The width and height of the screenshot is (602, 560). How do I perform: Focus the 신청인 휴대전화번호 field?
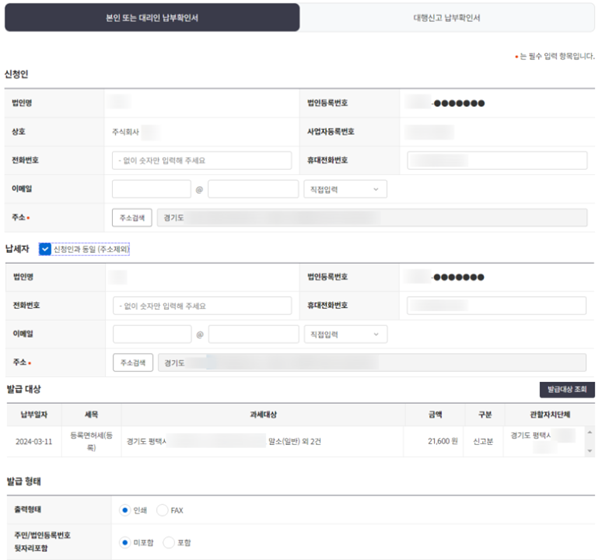click(x=496, y=160)
